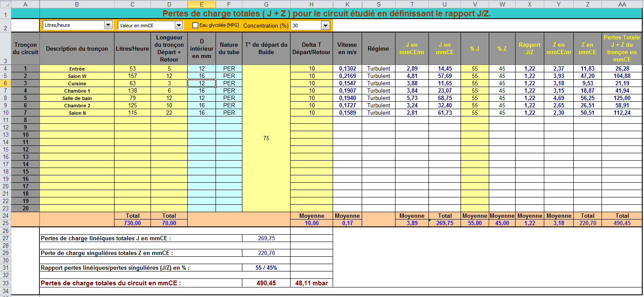Select the 55 / 45% ratio cell
Screen dimensions: 644x297
(x=266, y=268)
